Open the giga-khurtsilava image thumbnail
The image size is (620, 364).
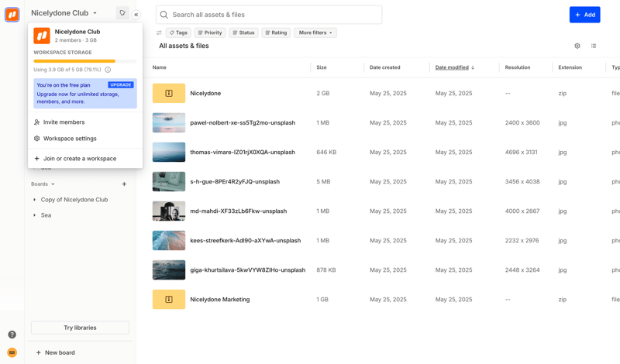tap(169, 270)
